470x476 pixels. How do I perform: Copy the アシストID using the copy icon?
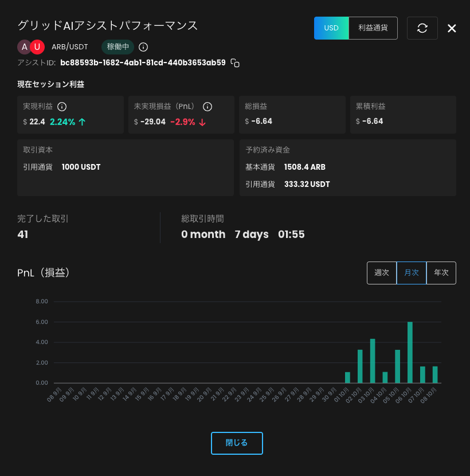[235, 63]
